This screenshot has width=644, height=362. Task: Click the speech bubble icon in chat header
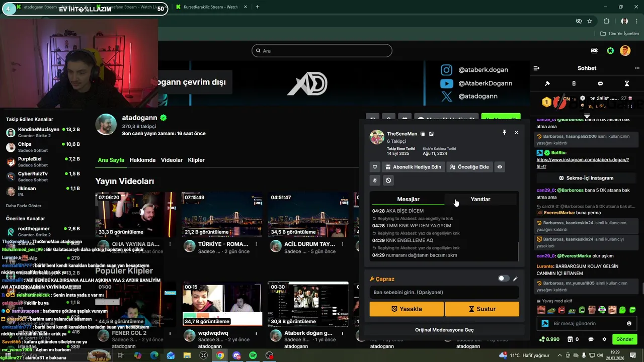pos(600,83)
